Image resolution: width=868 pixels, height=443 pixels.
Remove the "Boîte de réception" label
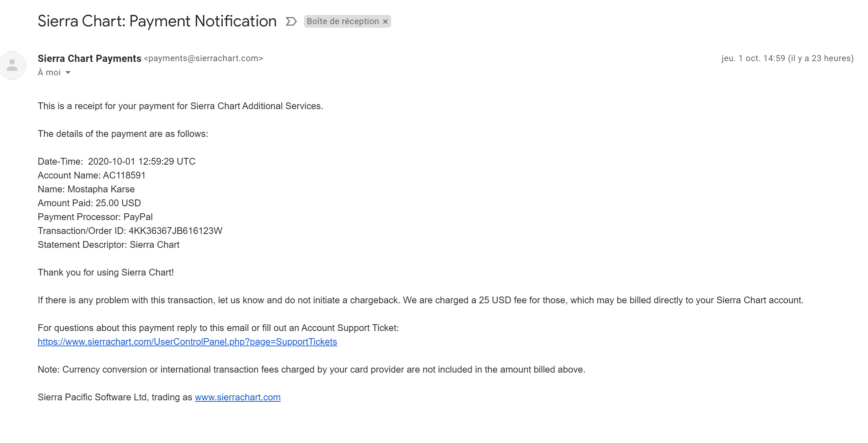tap(385, 22)
